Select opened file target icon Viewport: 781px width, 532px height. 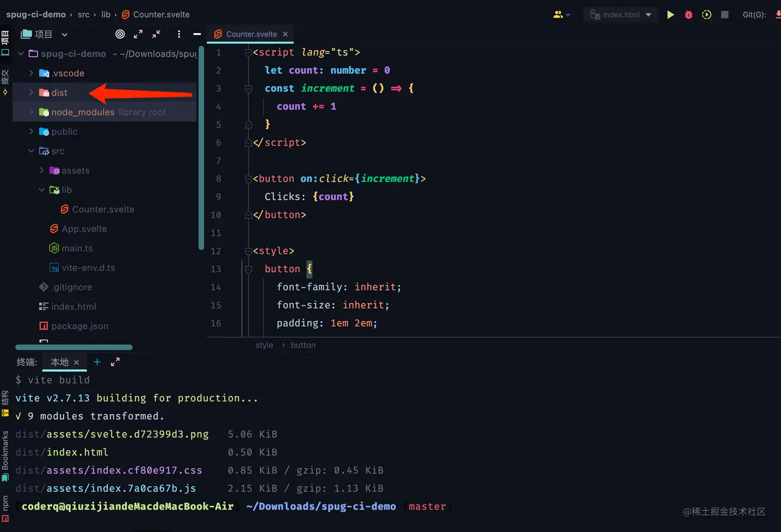(120, 34)
